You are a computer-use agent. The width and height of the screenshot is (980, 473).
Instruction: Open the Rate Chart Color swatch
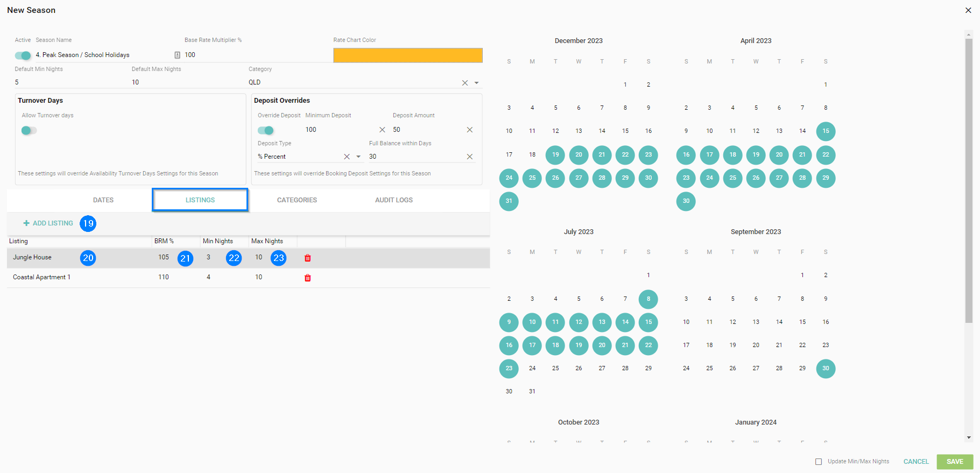point(407,55)
